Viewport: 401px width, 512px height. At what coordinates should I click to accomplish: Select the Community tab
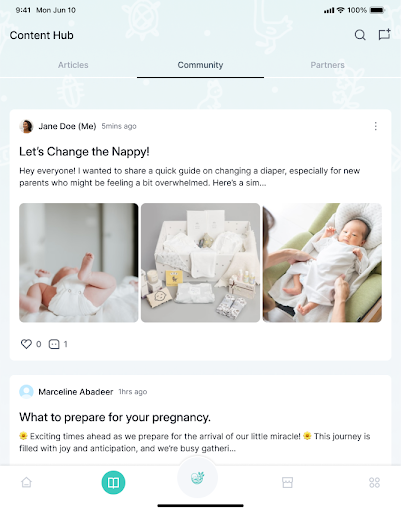pyautogui.click(x=200, y=65)
